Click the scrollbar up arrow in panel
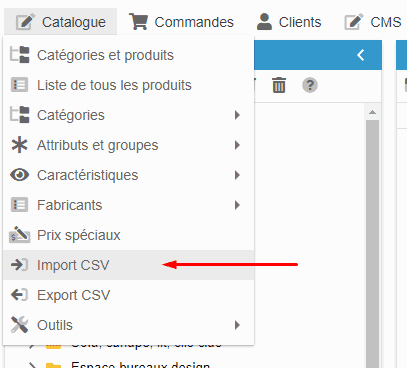407x368 pixels. click(372, 112)
